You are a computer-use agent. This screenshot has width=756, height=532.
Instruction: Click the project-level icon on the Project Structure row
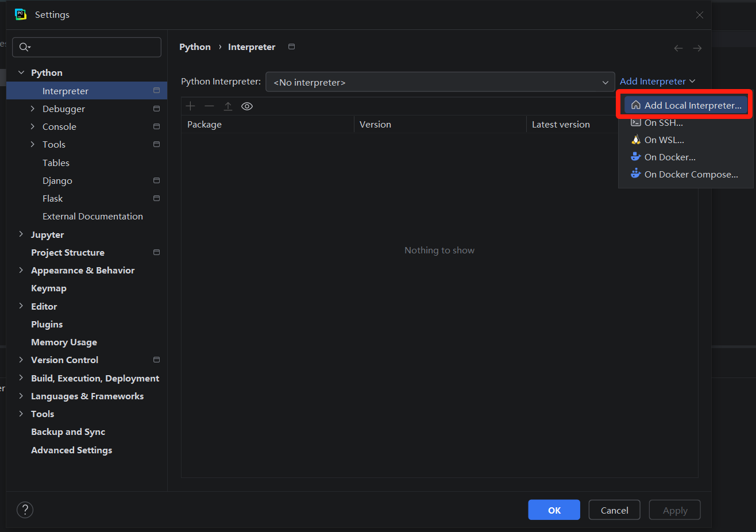(156, 252)
